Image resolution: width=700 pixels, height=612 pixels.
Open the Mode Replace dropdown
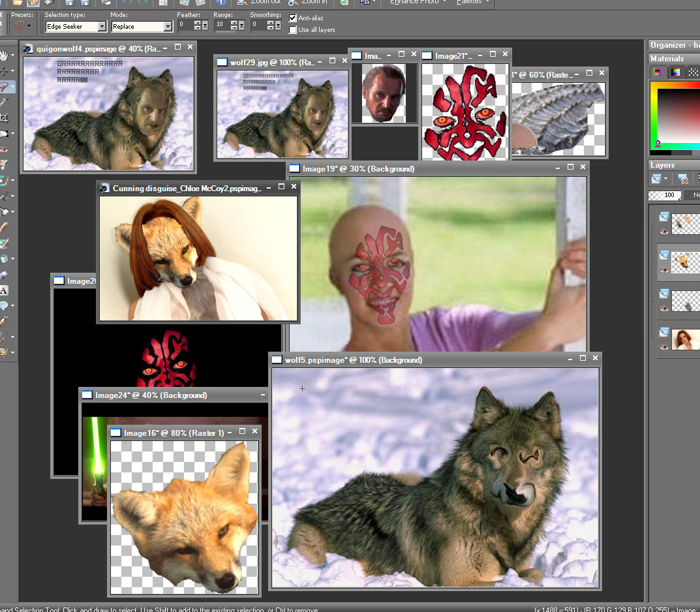[x=168, y=26]
